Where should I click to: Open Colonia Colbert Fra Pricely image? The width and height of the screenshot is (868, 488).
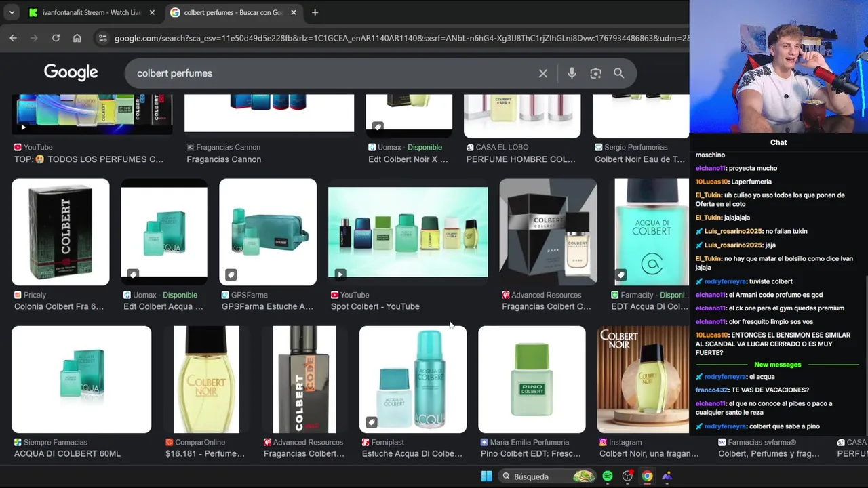tap(60, 232)
